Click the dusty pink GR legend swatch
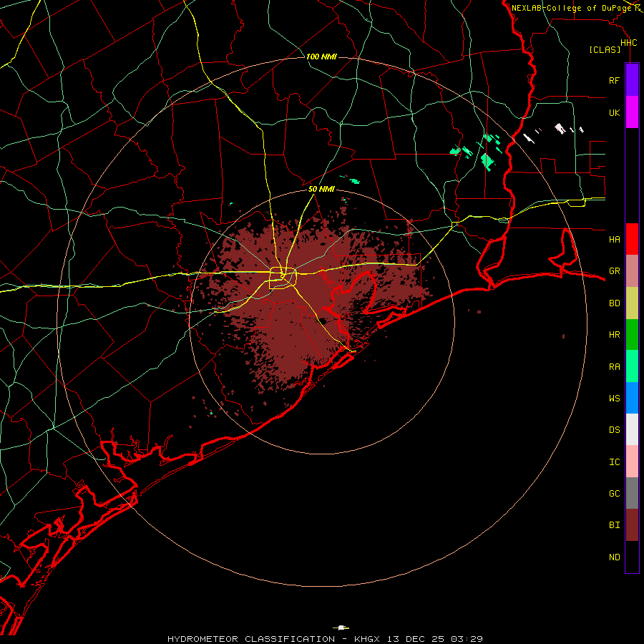This screenshot has height=644, width=644. click(632, 270)
